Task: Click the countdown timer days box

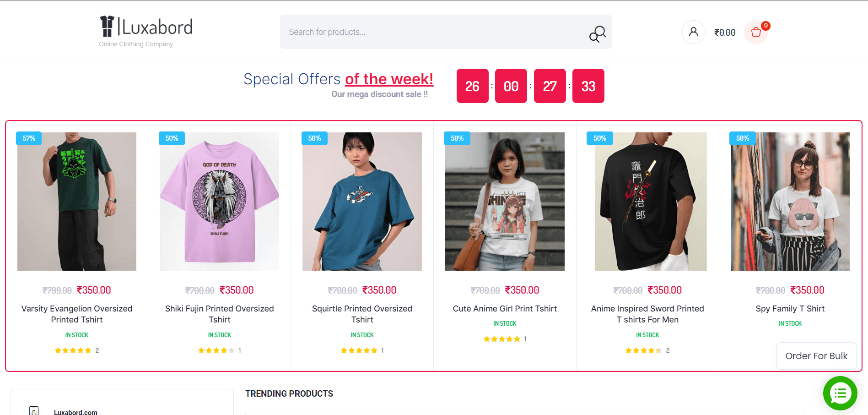Action: click(x=472, y=86)
